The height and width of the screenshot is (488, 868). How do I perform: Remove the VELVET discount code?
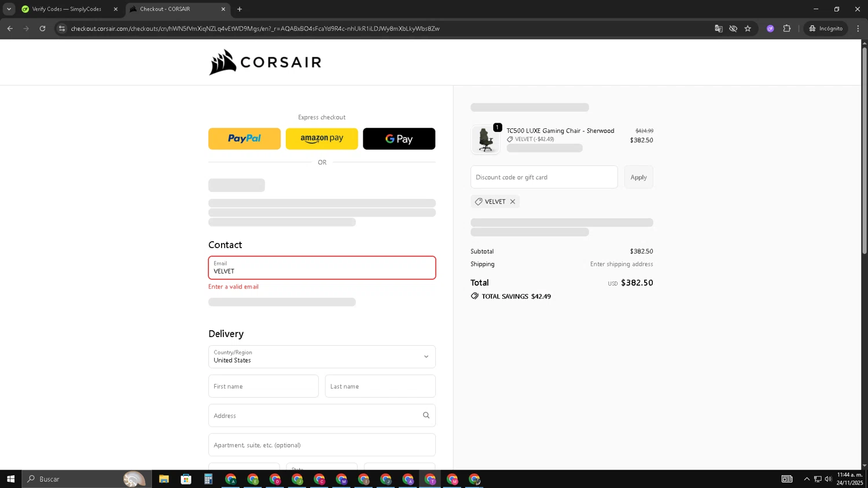pyautogui.click(x=513, y=202)
